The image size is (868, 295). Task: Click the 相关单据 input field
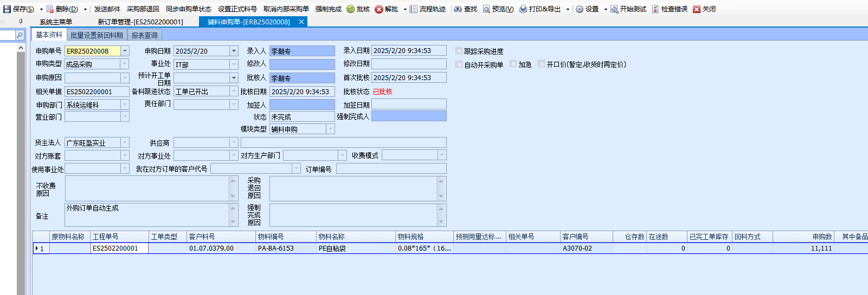[x=97, y=91]
